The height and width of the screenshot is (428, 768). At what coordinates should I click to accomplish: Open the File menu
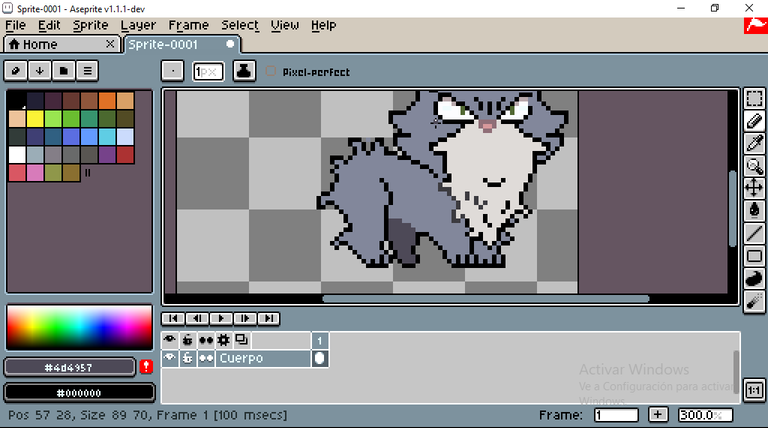coord(16,25)
